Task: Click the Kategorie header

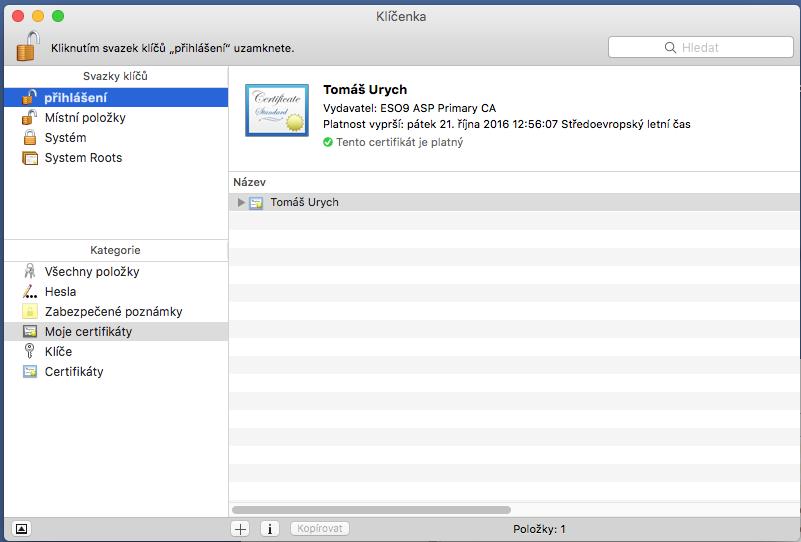Action: tap(115, 250)
